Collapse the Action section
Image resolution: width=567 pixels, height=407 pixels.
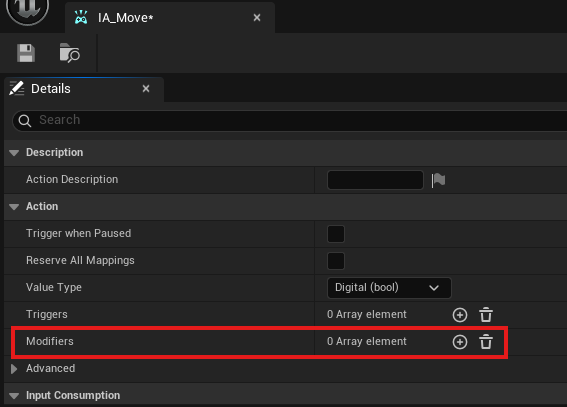(14, 207)
